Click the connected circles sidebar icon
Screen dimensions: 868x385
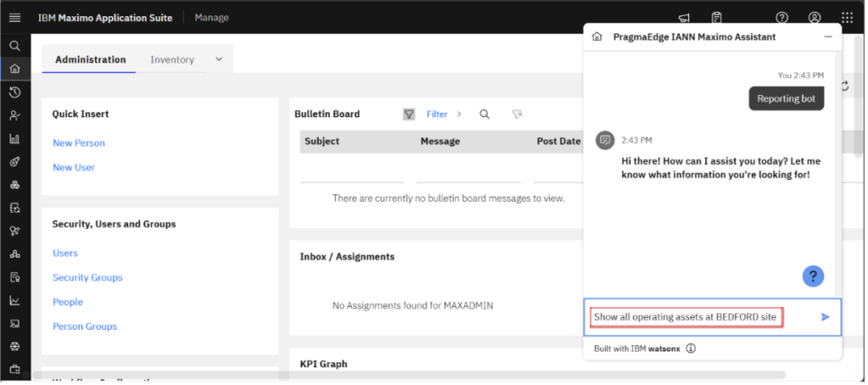15,231
